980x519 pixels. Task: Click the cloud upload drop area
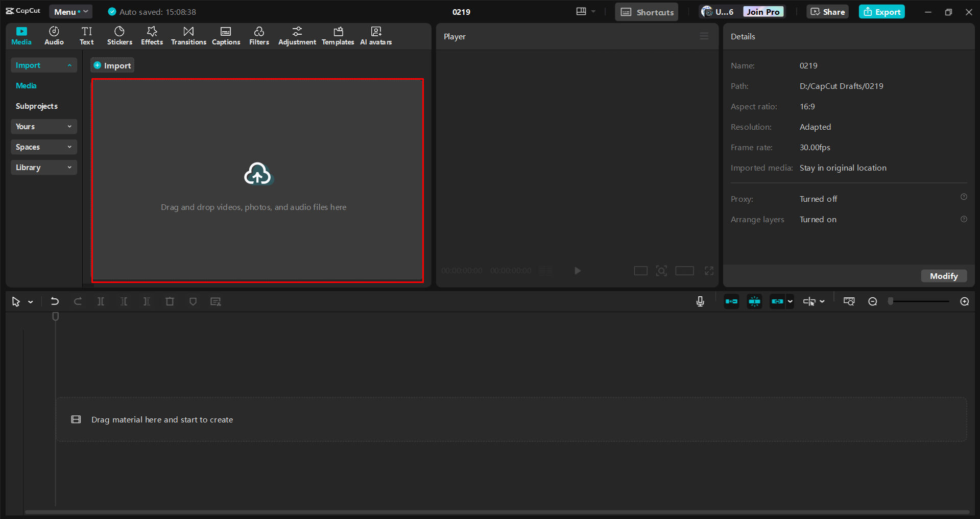tap(257, 180)
